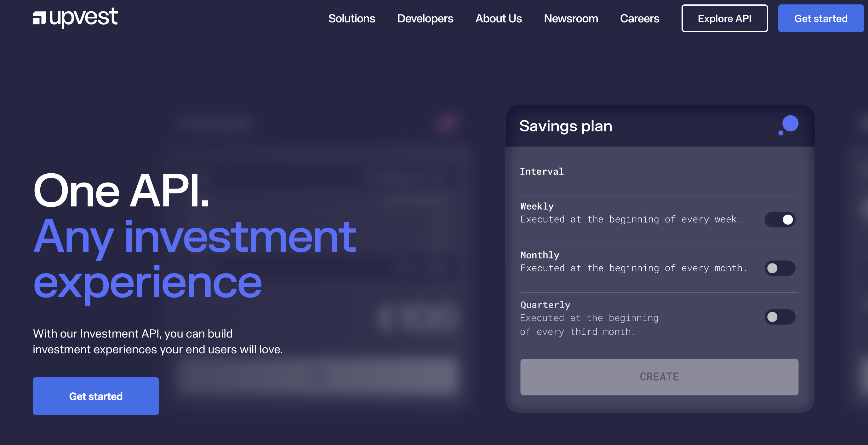This screenshot has height=445, width=868.
Task: Open the Careers page
Action: point(640,19)
